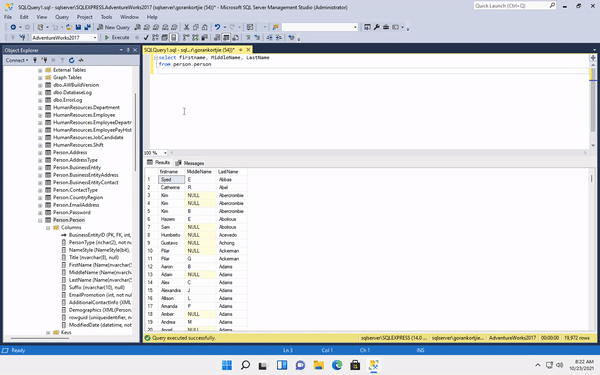Open the Query menu
This screenshot has width=600, height=375.
(x=62, y=17)
